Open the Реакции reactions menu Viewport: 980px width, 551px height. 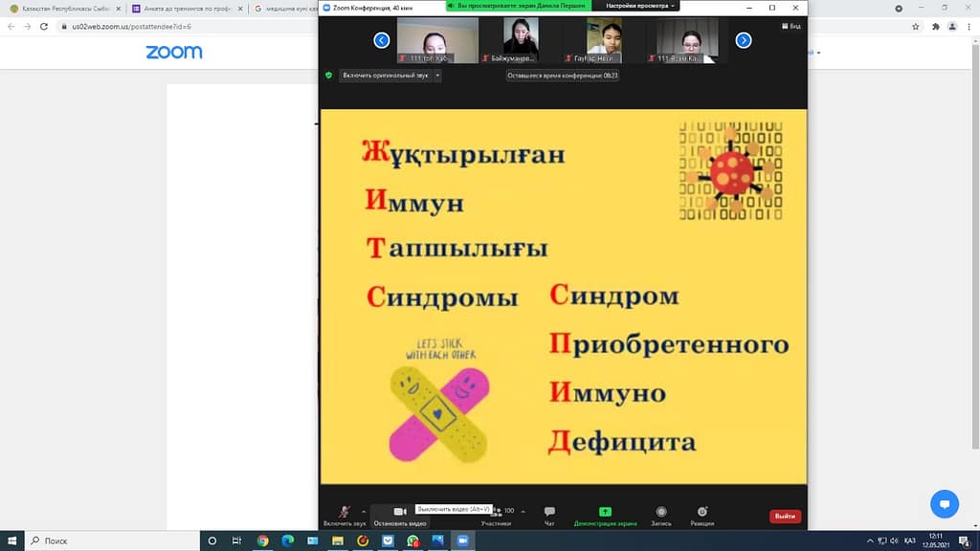(702, 513)
